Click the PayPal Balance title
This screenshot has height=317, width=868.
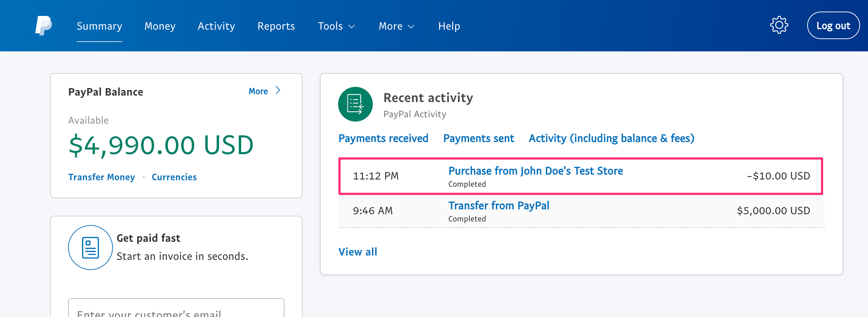(x=106, y=92)
